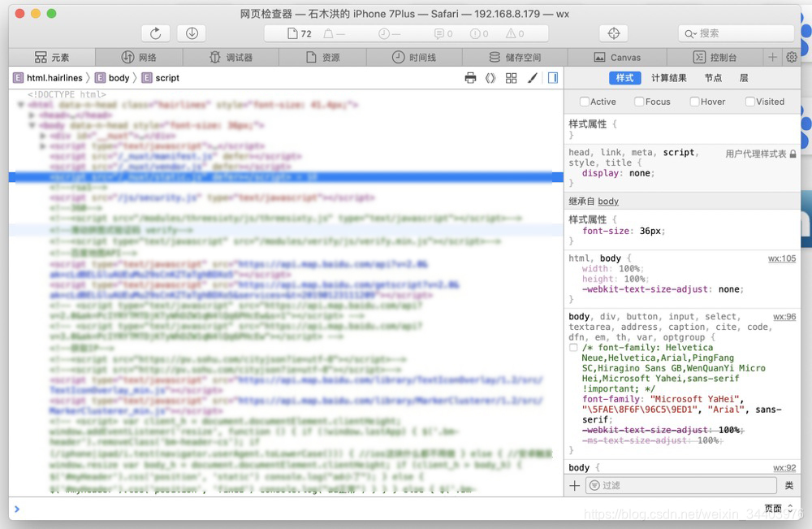The image size is (812, 529).
Task: Open the 控制台 Console tab
Action: (715, 57)
